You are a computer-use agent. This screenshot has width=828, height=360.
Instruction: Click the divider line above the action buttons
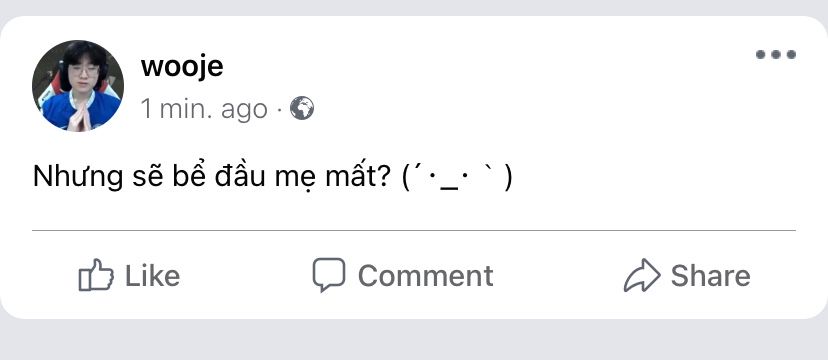(413, 231)
